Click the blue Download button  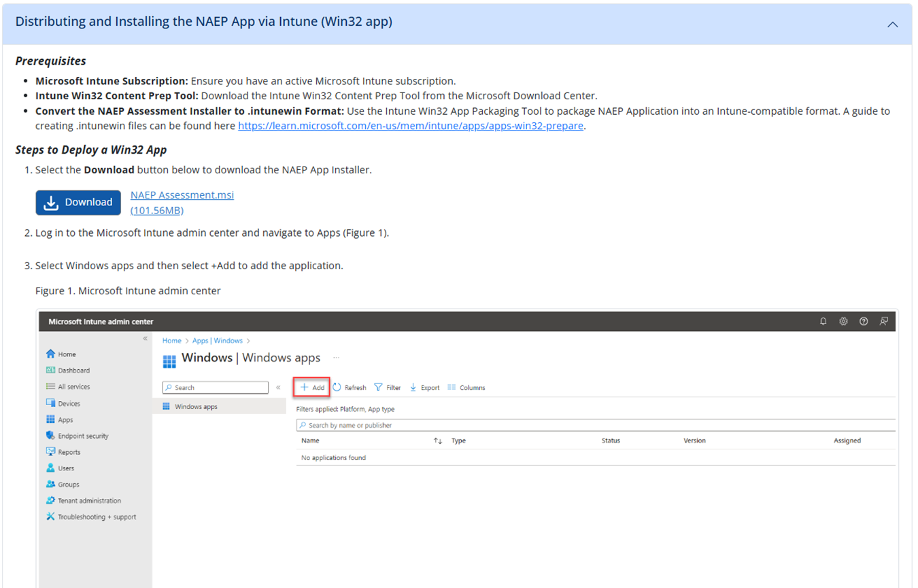click(x=78, y=203)
